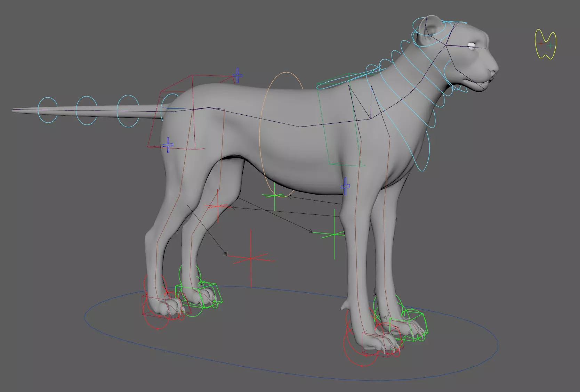Click the blue cross locator on front shoulder
This screenshot has width=580, height=392.
point(345,186)
